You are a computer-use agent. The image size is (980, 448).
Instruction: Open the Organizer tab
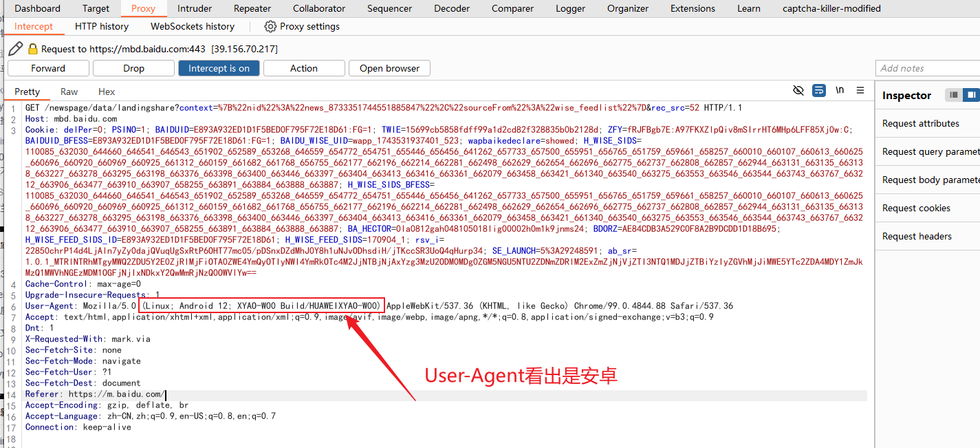pyautogui.click(x=628, y=8)
